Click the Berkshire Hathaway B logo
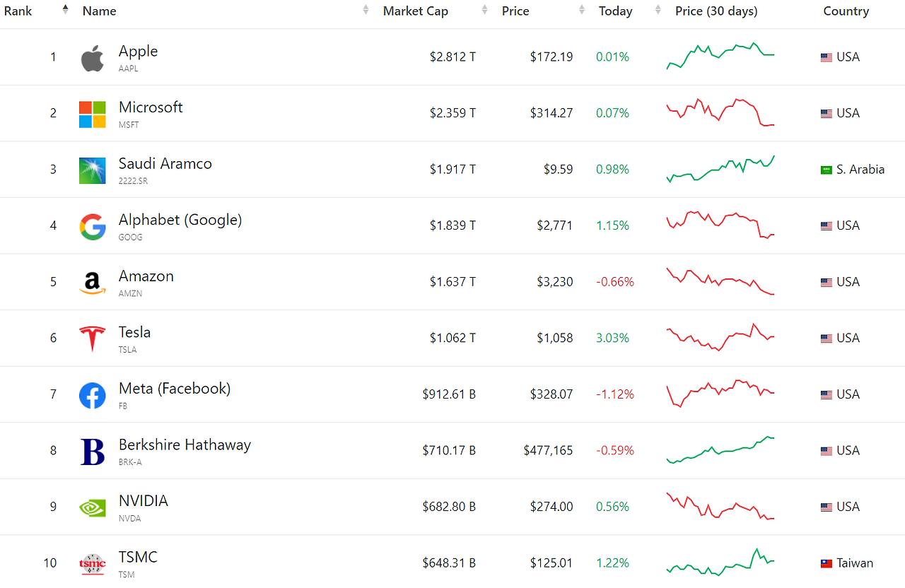This screenshot has width=905, height=588. click(92, 452)
